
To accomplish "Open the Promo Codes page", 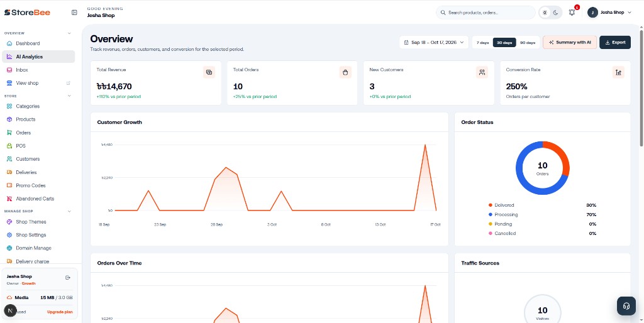I will [38, 185].
